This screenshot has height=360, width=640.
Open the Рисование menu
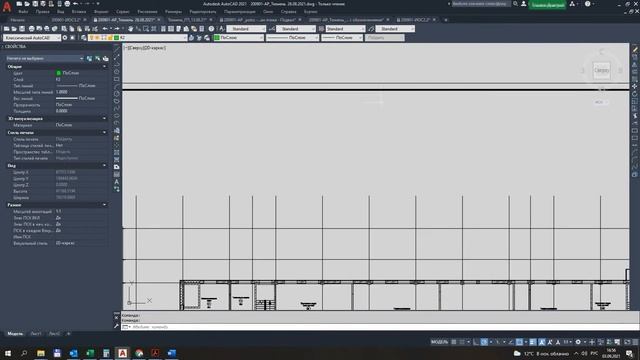click(x=147, y=12)
